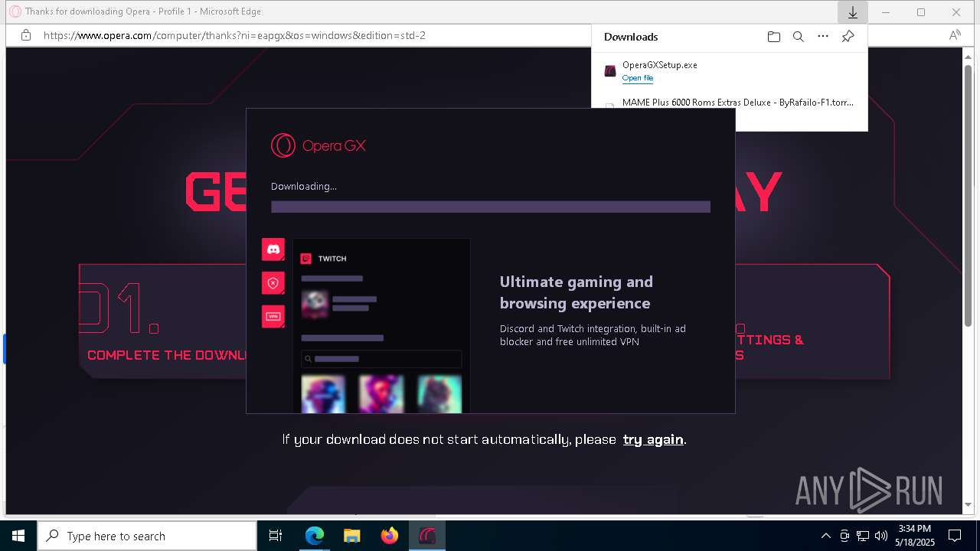Open Firefox from the taskbar
This screenshot has height=551, width=980.
click(x=390, y=536)
